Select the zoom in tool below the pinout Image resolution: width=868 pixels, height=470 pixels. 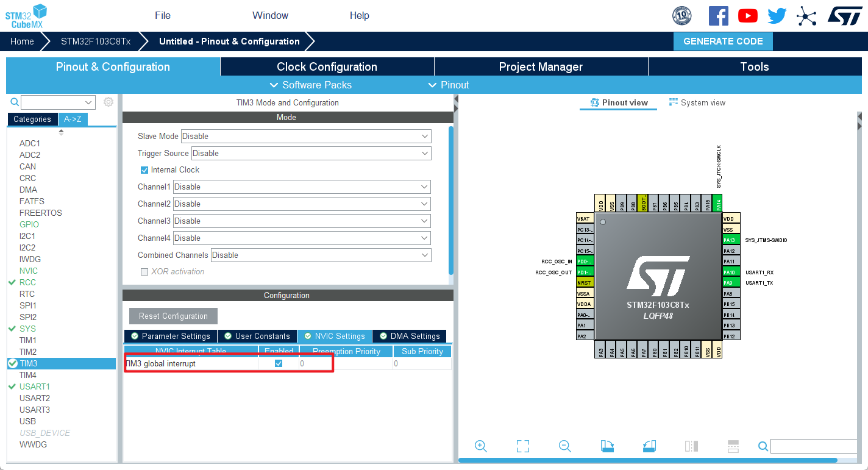point(480,446)
